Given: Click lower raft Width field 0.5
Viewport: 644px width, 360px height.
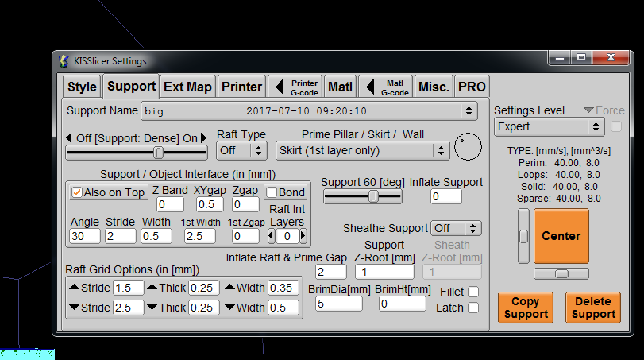Looking at the screenshot, I should [283, 308].
